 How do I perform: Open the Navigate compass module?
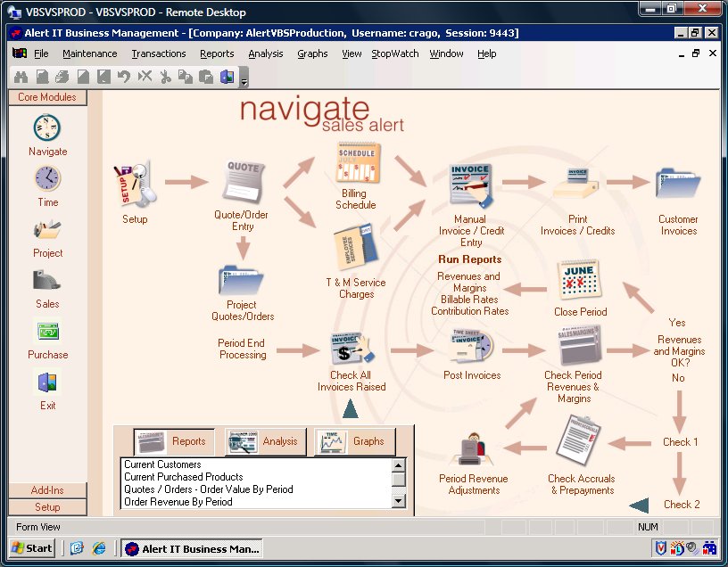coord(47,127)
